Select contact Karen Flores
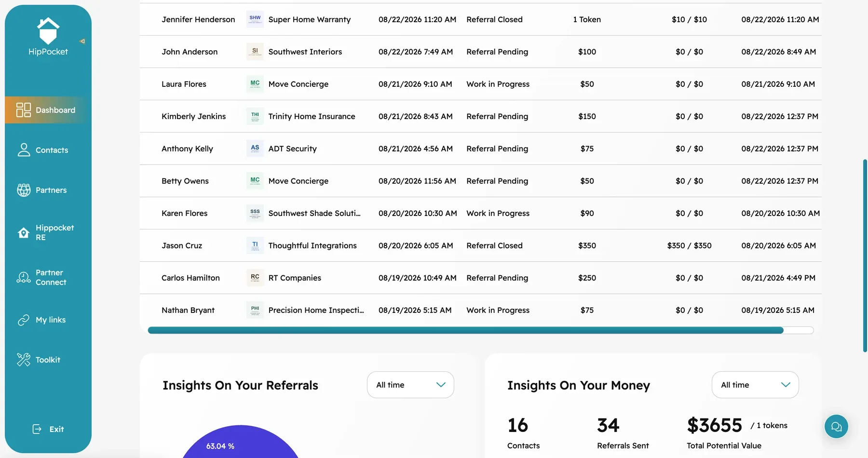This screenshot has width=868, height=458. (184, 213)
